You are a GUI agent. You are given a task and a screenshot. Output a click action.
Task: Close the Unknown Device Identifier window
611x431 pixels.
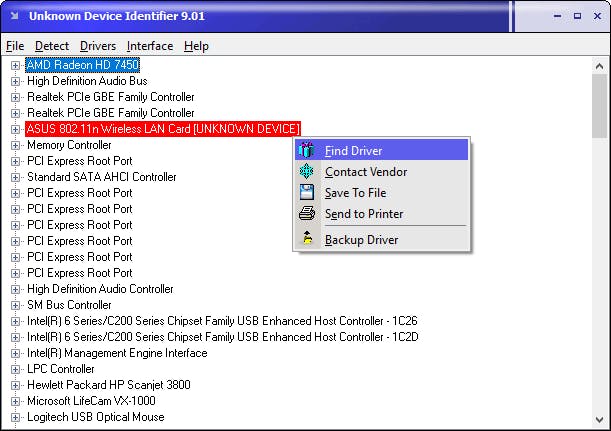click(x=597, y=16)
